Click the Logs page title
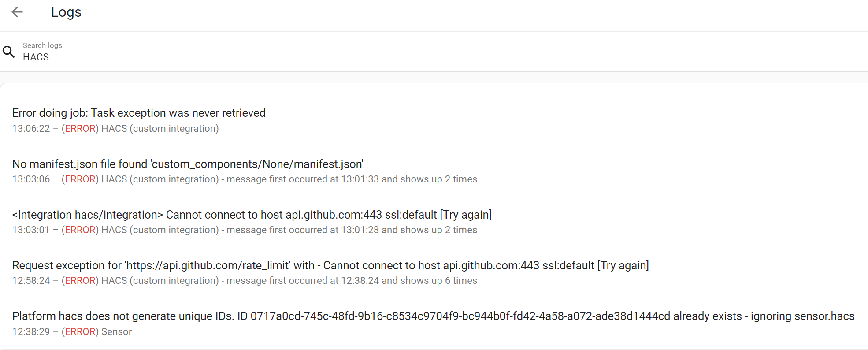The image size is (868, 350). 66,12
